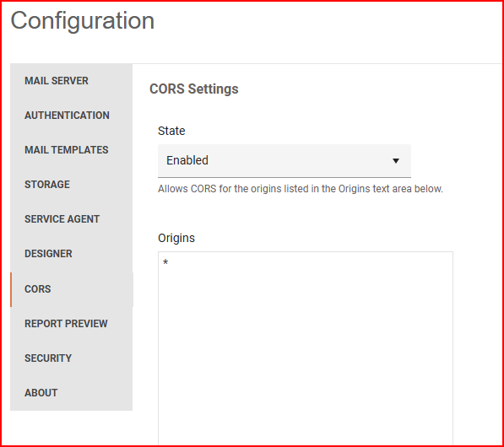Expand the State dropdown showing Enabled

(x=285, y=161)
